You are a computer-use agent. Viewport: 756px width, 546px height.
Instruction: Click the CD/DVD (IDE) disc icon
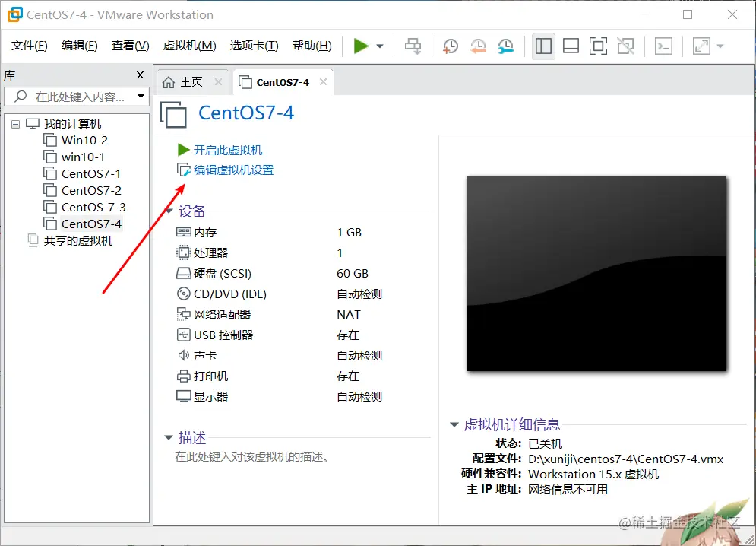click(x=184, y=294)
